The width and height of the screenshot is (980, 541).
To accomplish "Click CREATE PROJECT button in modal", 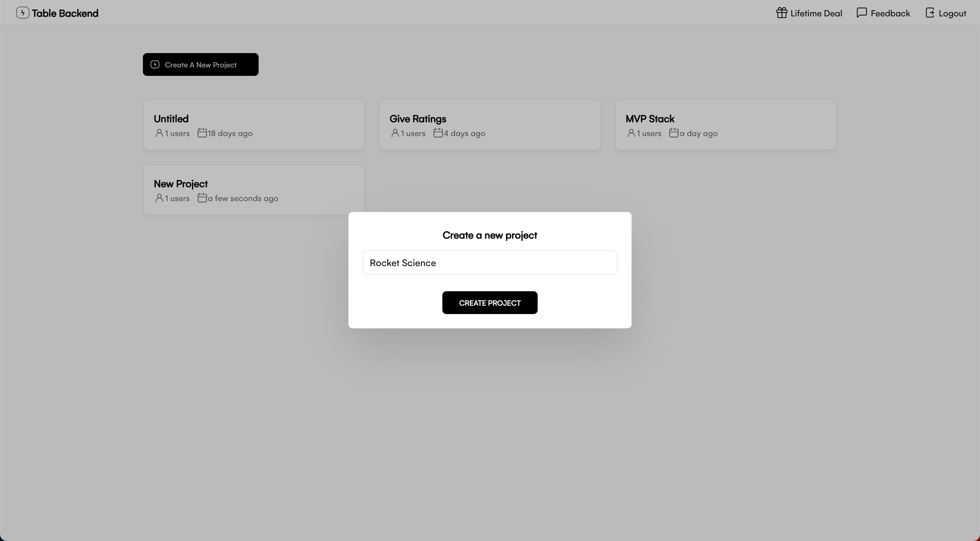I will (490, 302).
